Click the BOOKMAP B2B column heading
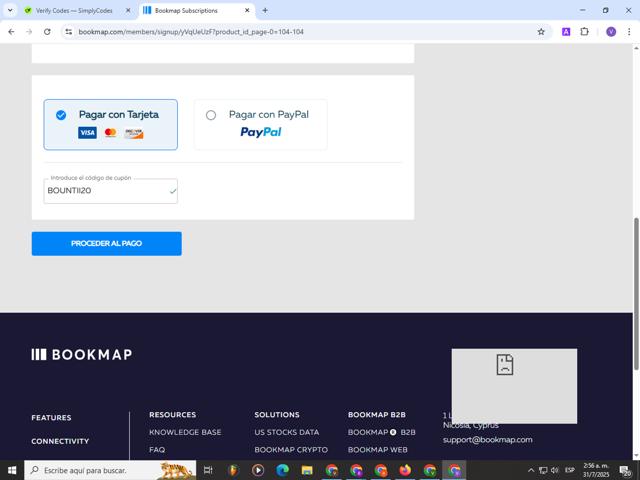The width and height of the screenshot is (640, 480). (x=377, y=415)
